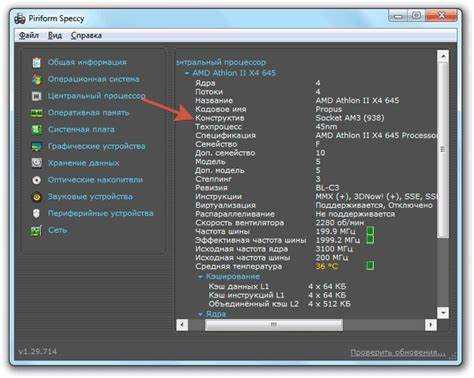Select the 2280 об/мин value

pyautogui.click(x=340, y=223)
